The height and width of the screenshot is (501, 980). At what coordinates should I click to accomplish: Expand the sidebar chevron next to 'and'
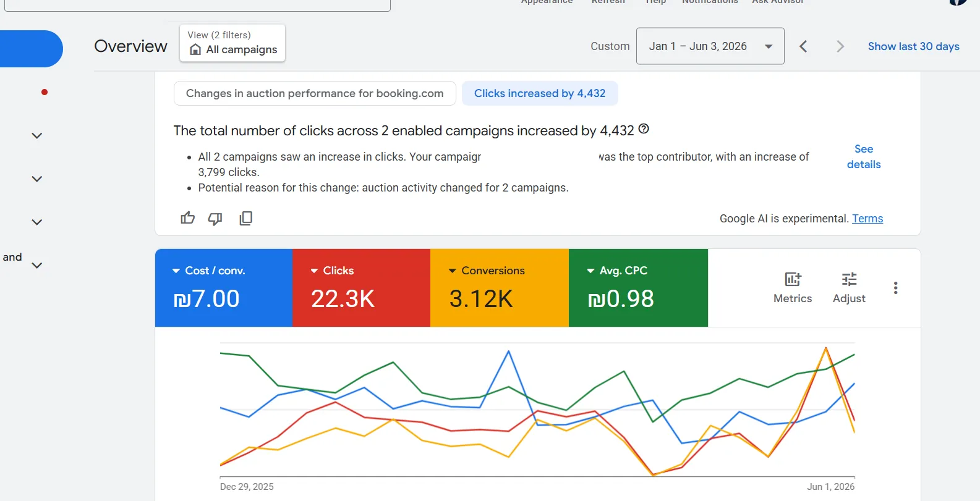pyautogui.click(x=37, y=266)
